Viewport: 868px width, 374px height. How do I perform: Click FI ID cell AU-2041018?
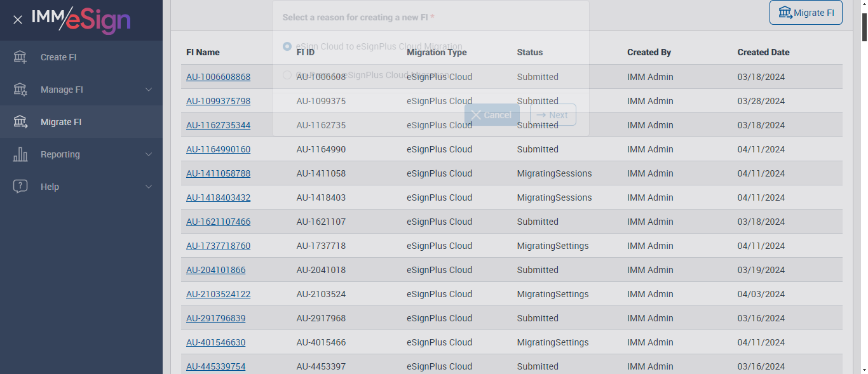point(321,270)
